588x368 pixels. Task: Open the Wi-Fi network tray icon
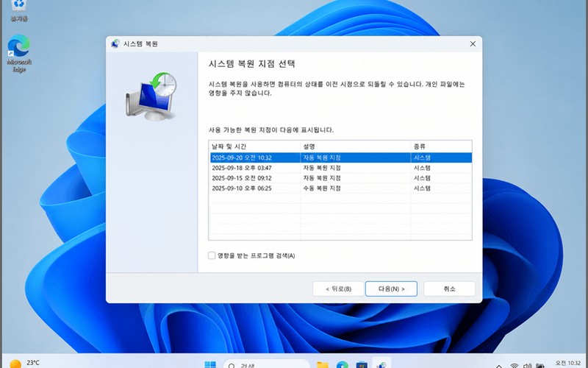(514, 365)
